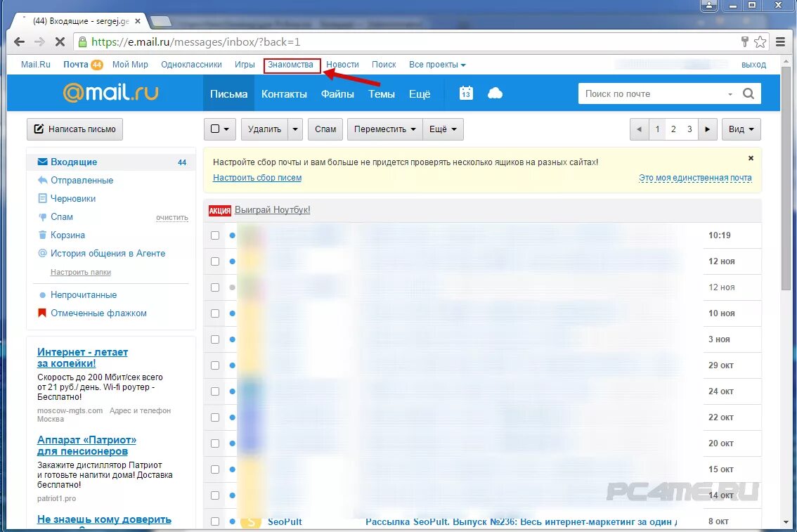Go to page 2 of inbox
Viewport: 797px width, 532px height.
pos(673,129)
